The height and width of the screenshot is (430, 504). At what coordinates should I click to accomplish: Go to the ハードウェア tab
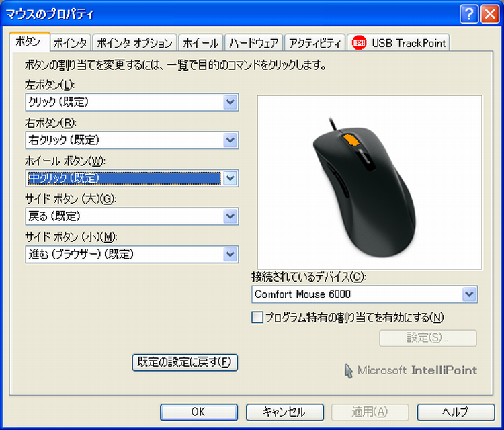253,43
